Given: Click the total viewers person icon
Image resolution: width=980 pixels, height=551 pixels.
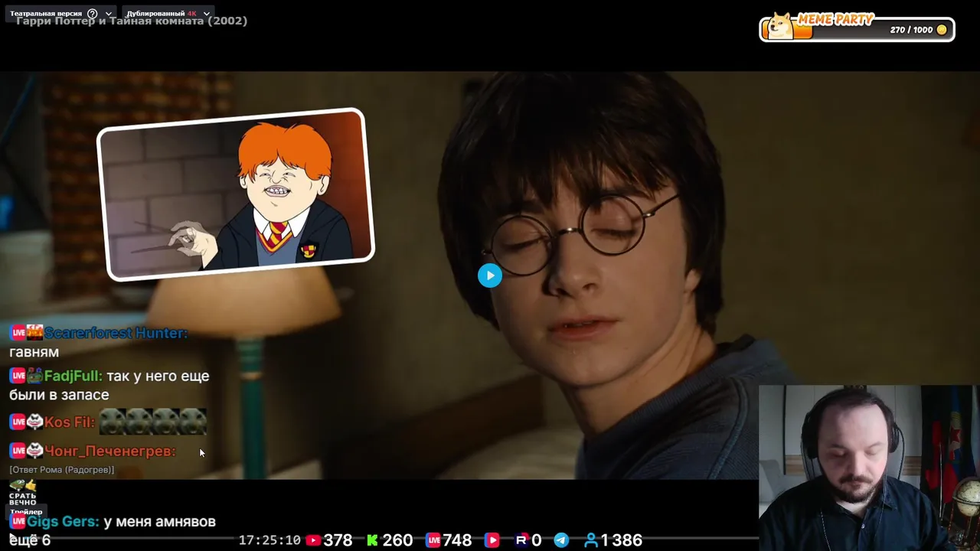Looking at the screenshot, I should click(x=590, y=540).
